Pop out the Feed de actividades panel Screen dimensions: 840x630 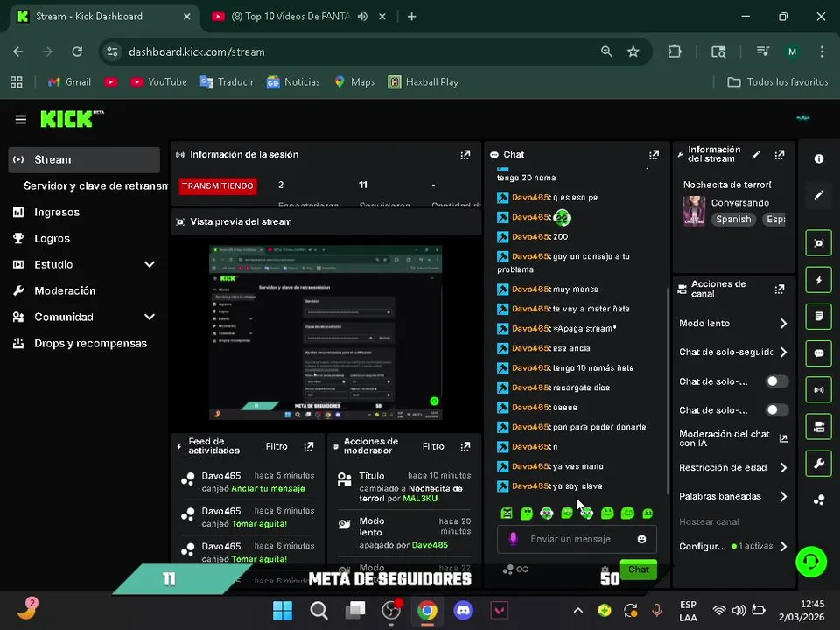click(309, 446)
